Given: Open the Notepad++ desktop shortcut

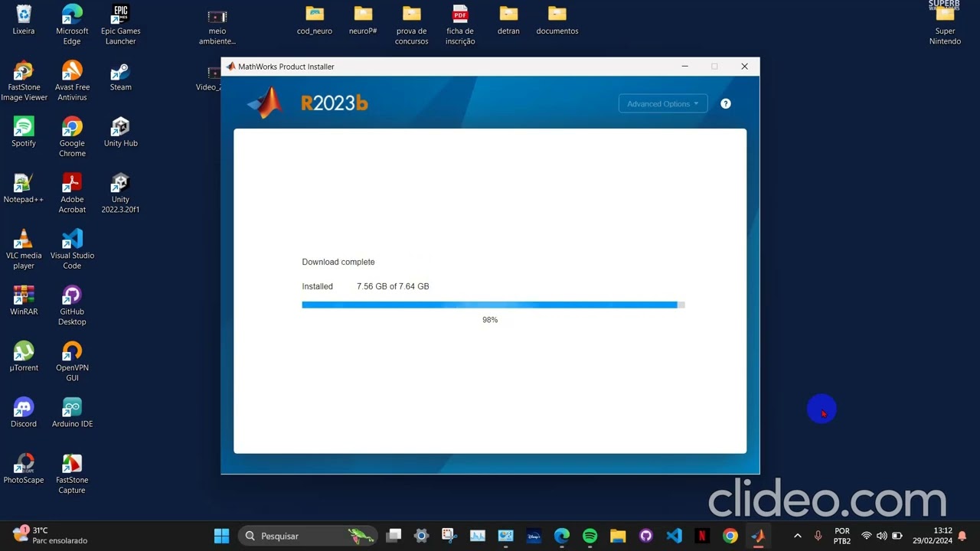Looking at the screenshot, I should (x=24, y=188).
